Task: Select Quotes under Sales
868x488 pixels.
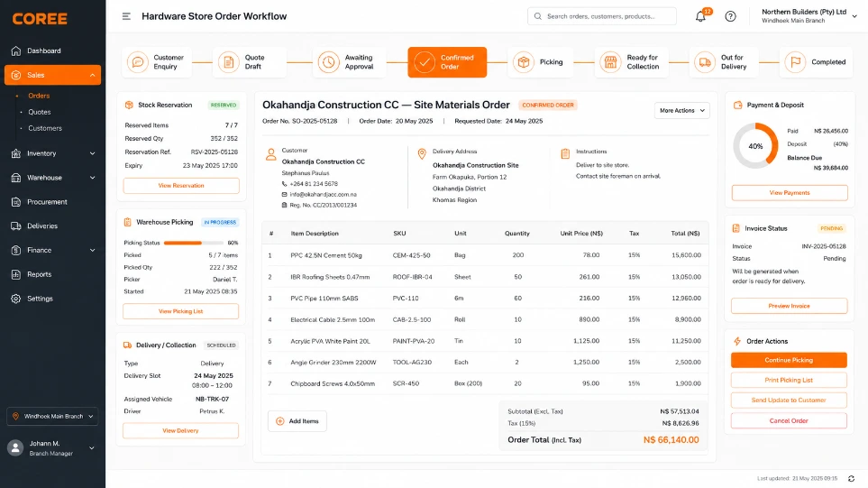Action: pos(40,112)
